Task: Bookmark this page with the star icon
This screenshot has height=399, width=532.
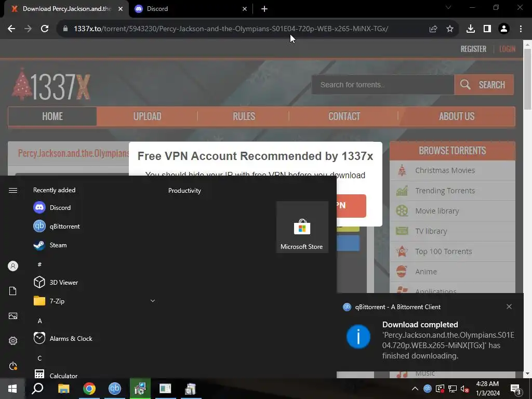Action: point(450,29)
